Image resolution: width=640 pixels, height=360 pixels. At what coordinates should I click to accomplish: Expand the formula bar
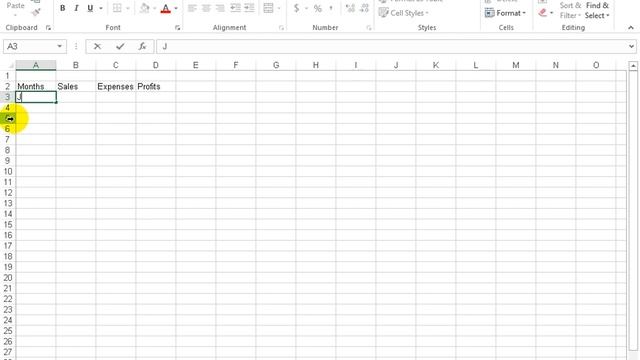click(x=631, y=47)
